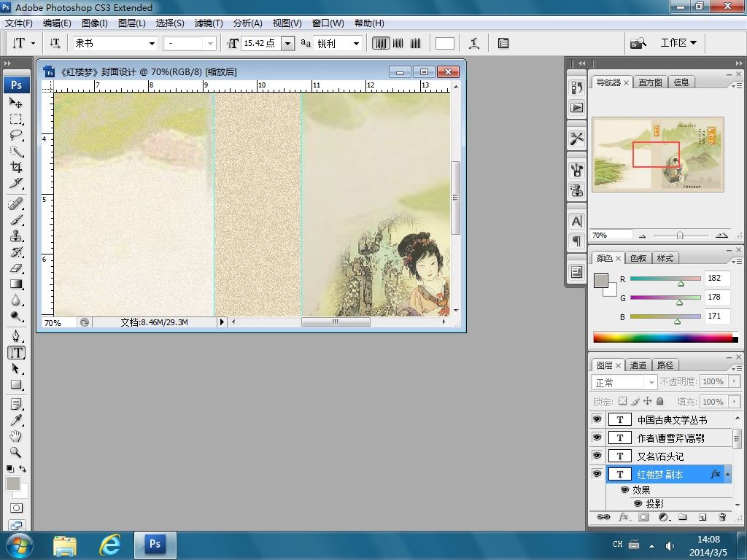Open the collapsed History panel icon
Viewport: 747px width, 560px height.
pos(576,87)
